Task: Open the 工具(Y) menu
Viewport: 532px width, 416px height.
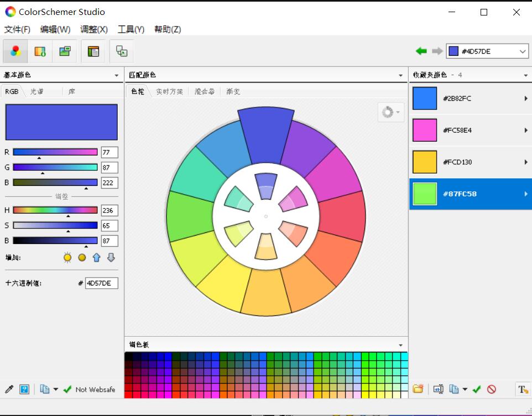Action: pos(131,29)
